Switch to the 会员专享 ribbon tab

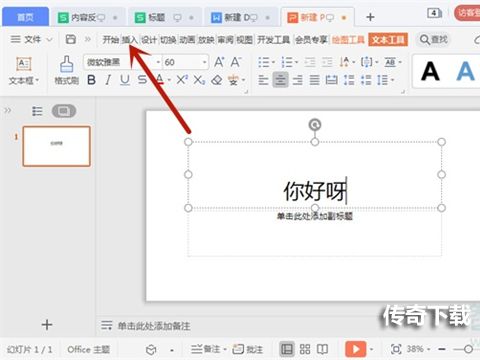(x=311, y=40)
